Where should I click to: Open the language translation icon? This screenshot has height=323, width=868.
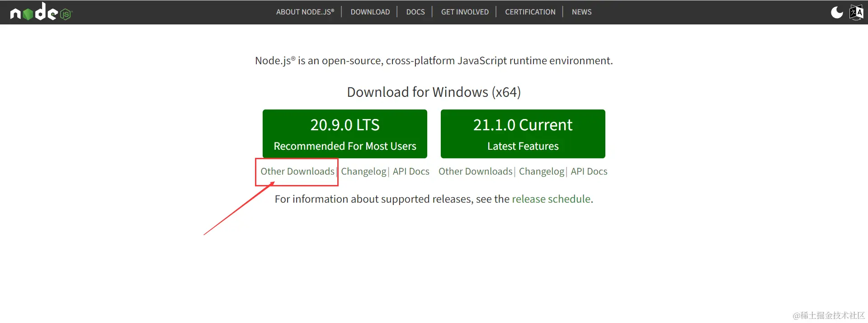[856, 12]
